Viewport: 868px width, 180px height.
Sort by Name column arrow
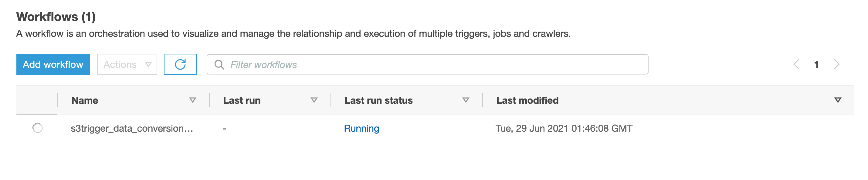pos(192,100)
